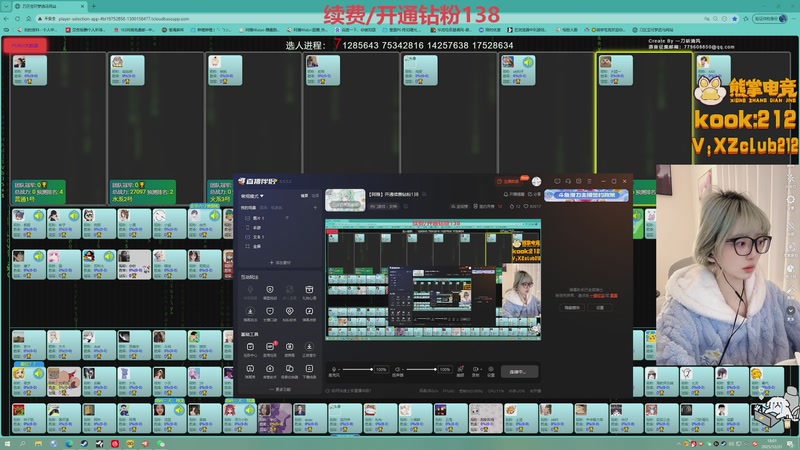Switch to the 横屏 landscape tab
This screenshot has width=800, height=450.
coord(304,196)
